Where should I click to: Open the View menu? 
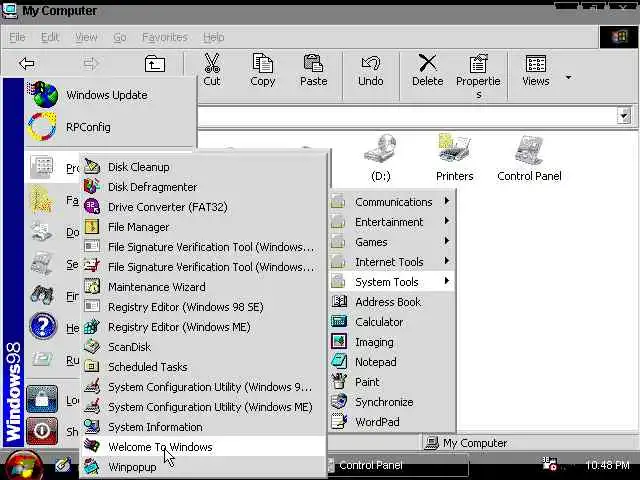tap(86, 37)
